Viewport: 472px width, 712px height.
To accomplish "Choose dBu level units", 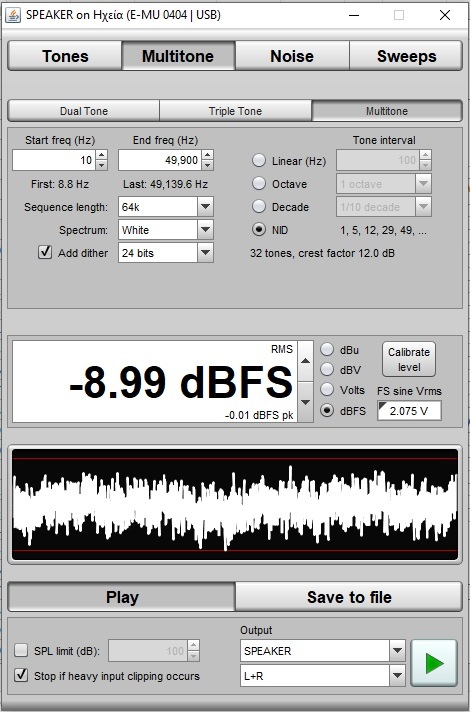I will [327, 350].
